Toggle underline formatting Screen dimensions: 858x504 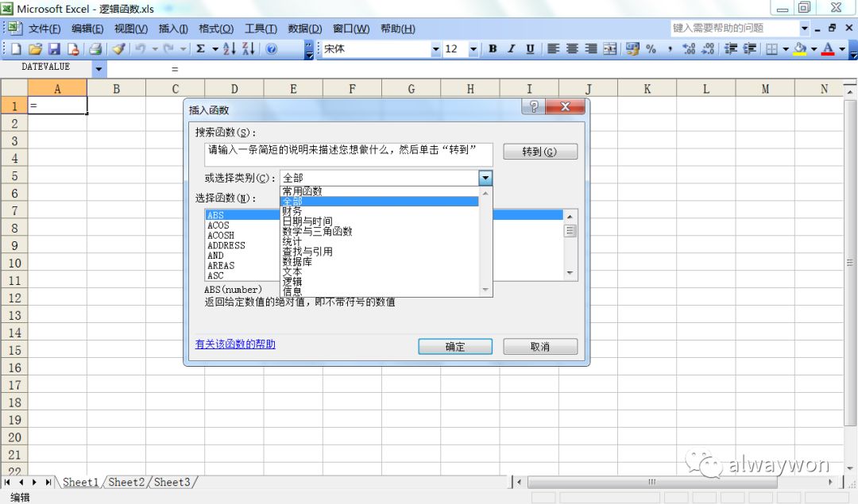(x=530, y=48)
